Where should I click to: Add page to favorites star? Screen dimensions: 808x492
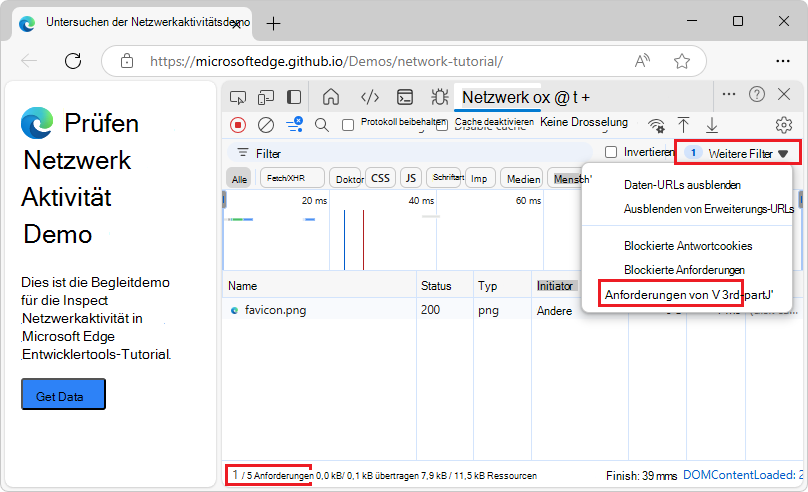tap(682, 61)
